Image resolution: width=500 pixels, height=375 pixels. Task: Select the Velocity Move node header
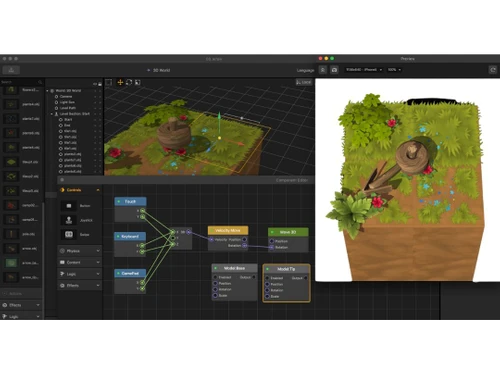228,230
